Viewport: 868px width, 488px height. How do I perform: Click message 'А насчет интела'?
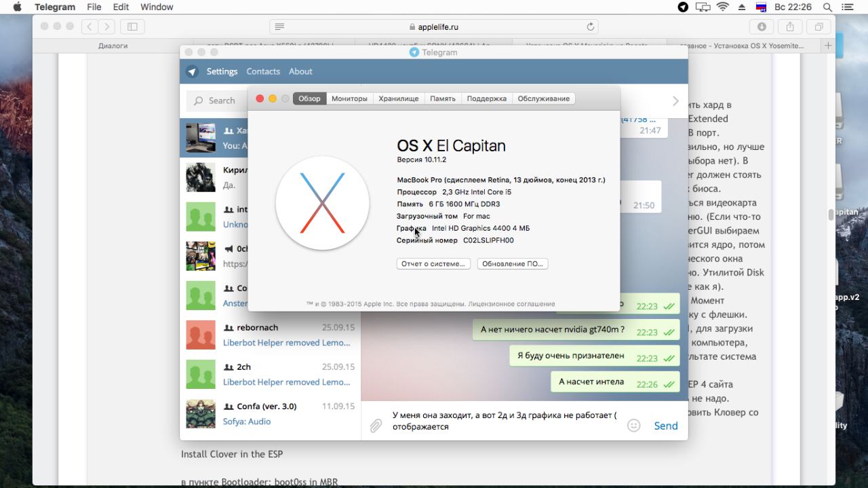tap(616, 382)
